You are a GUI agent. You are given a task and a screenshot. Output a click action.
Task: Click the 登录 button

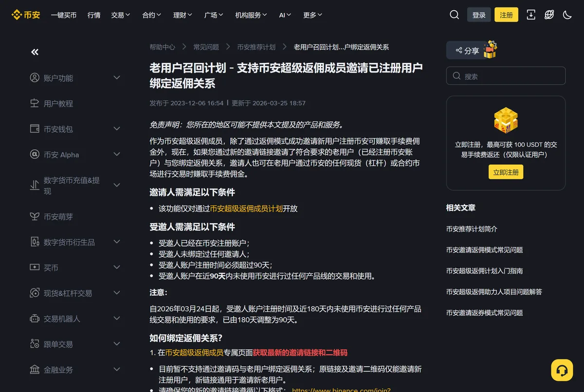point(479,15)
